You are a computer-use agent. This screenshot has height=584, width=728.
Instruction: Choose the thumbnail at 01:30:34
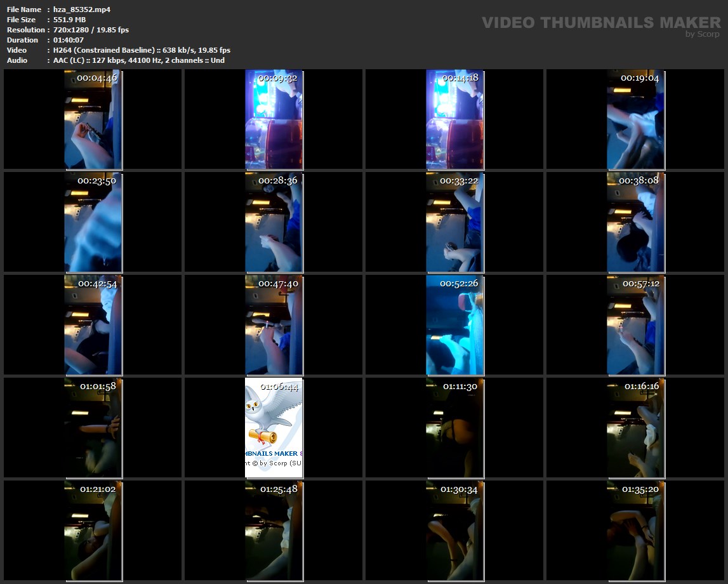click(455, 531)
